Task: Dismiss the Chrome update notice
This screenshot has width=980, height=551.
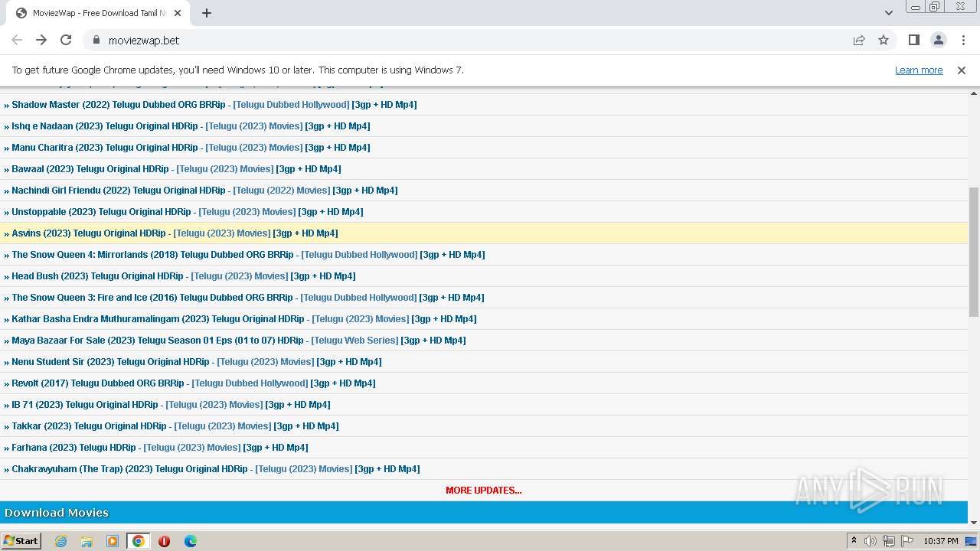Action: pyautogui.click(x=962, y=70)
